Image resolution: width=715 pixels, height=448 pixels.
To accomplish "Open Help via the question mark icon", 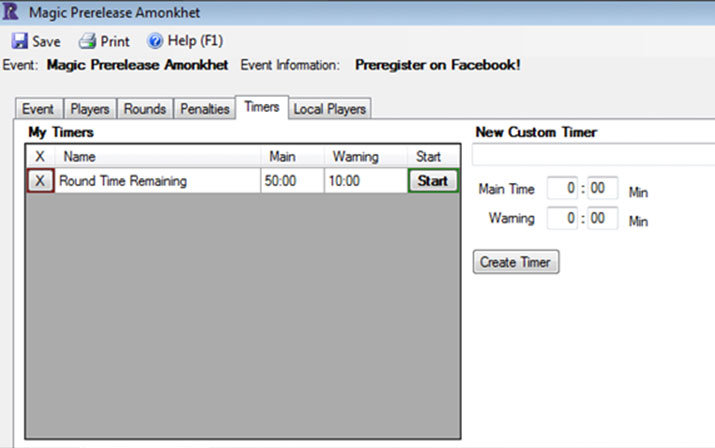I will click(x=155, y=41).
